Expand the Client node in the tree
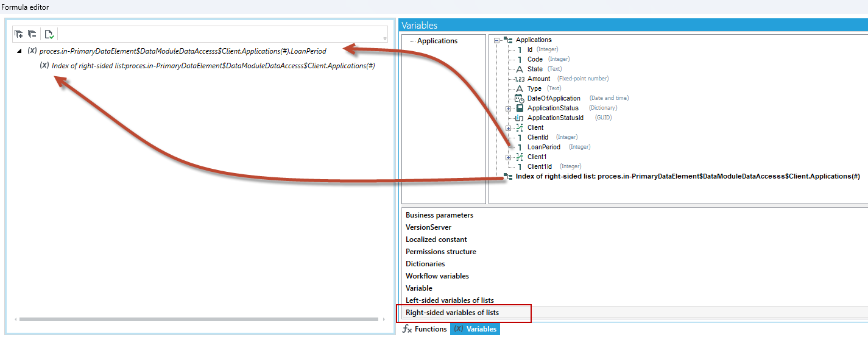 click(508, 127)
